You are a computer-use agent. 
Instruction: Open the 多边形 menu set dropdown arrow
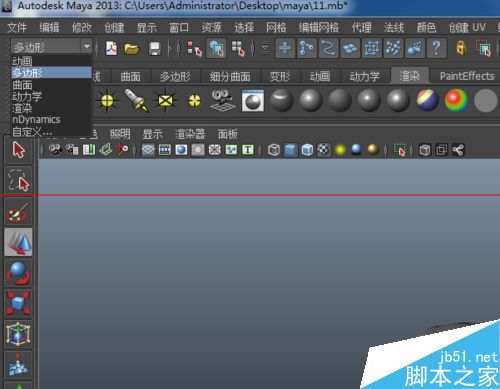(x=87, y=47)
